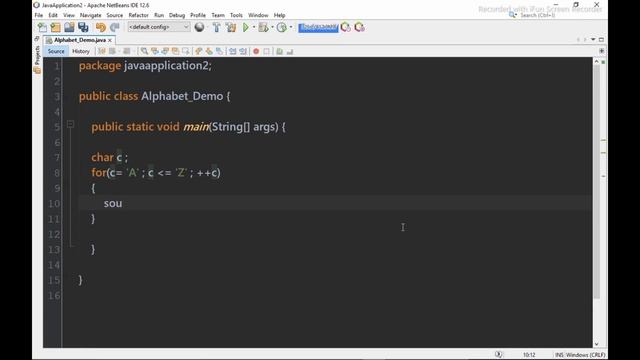
Task: Click the INS insert mode status indicator
Action: (x=559, y=355)
